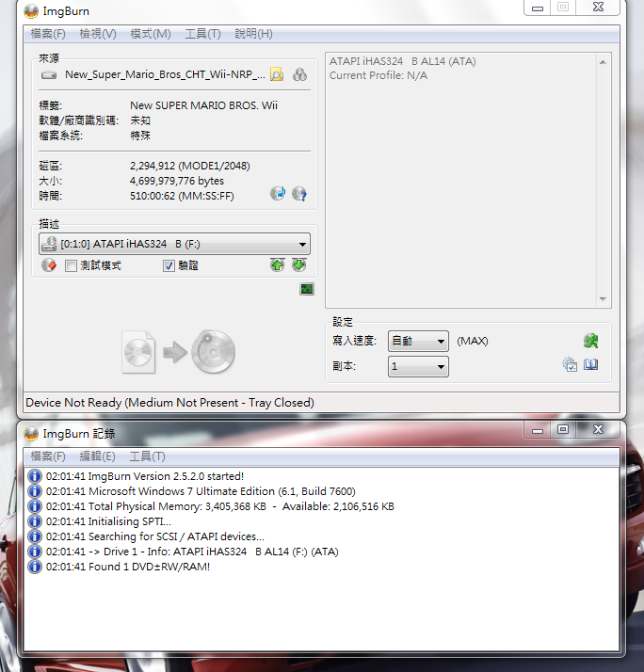The width and height of the screenshot is (644, 672).
Task: Click 'Current Profile: N/A' text
Action: click(378, 75)
